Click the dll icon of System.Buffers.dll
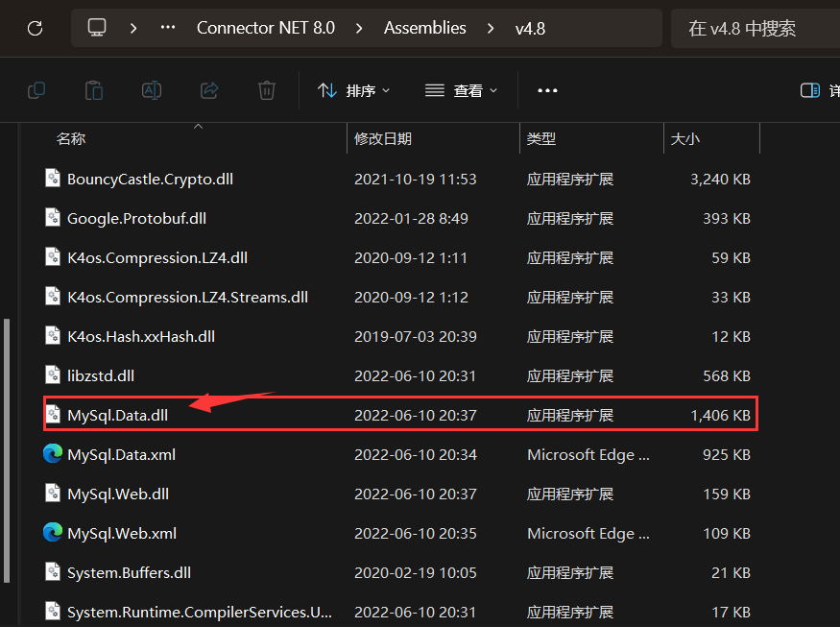840x627 pixels. tap(53, 572)
